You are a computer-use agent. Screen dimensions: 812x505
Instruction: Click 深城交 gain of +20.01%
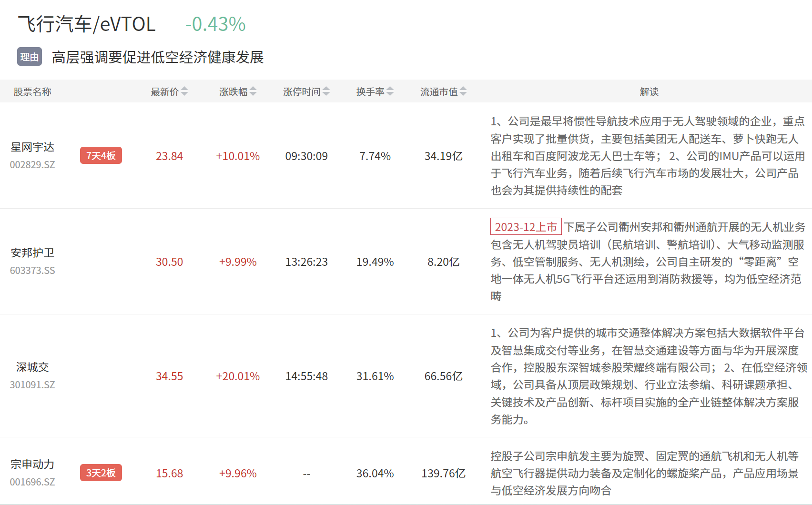click(x=237, y=376)
